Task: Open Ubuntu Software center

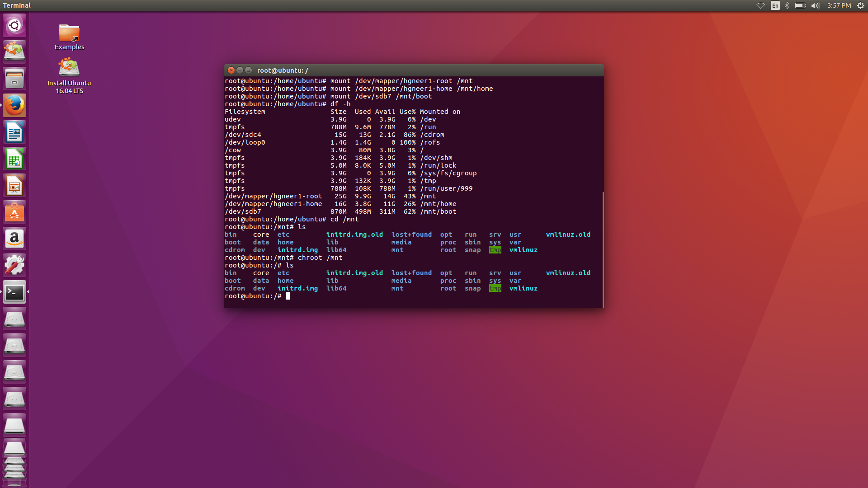Action: (14, 211)
